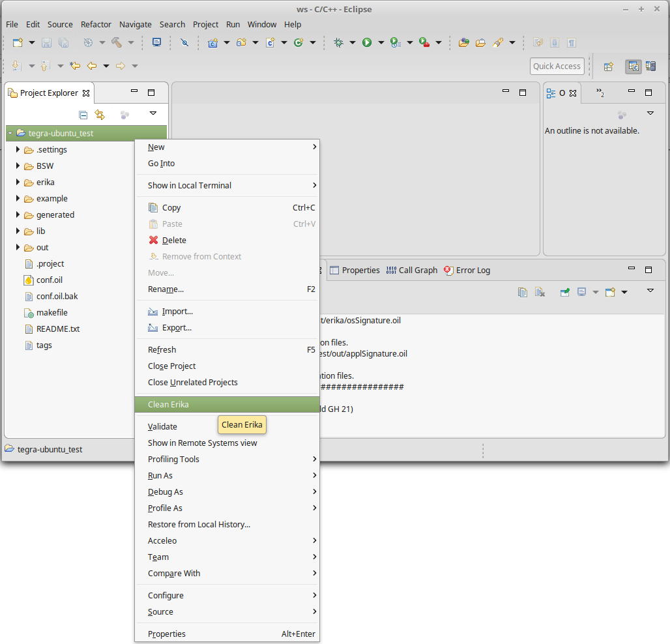Toggle Link with Editor in Project Explorer
Screen dimensions: 670x644
pyautogui.click(x=100, y=115)
